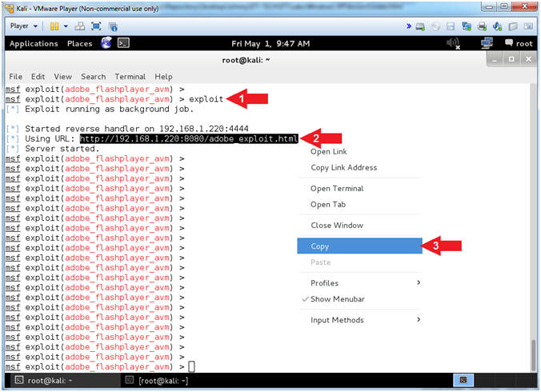Click the hard disk device icon

pos(420,26)
